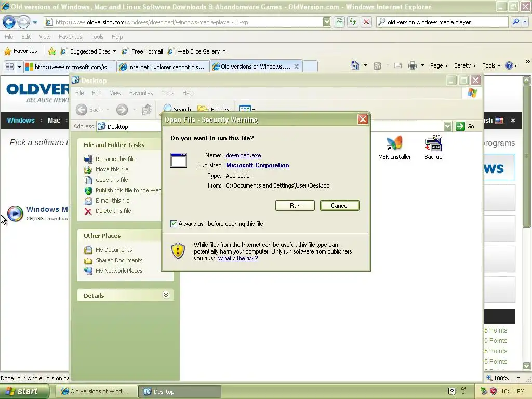
Task: Click the Windows tab on OldVersion site
Action: coord(21,121)
